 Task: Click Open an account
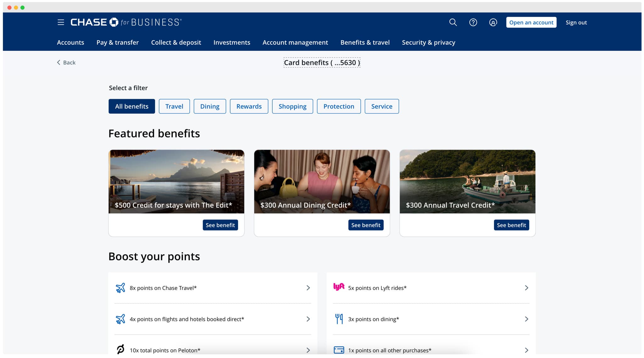click(x=531, y=22)
